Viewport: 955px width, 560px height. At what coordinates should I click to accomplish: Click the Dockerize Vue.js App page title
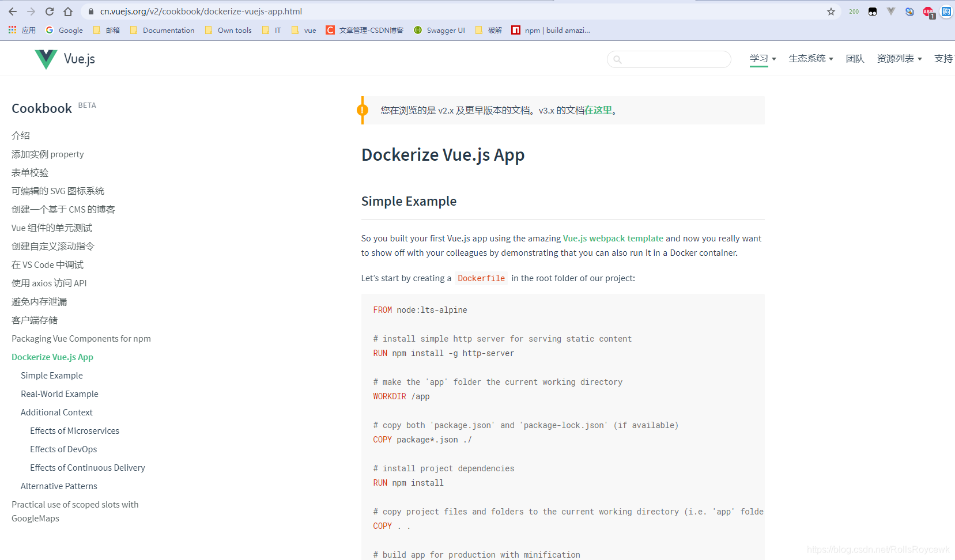click(443, 154)
